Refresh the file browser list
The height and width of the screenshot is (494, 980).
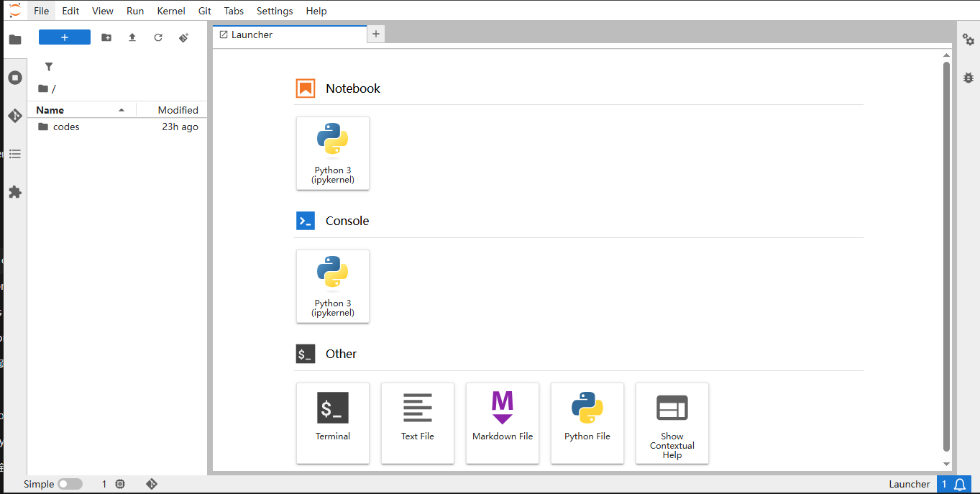point(158,37)
